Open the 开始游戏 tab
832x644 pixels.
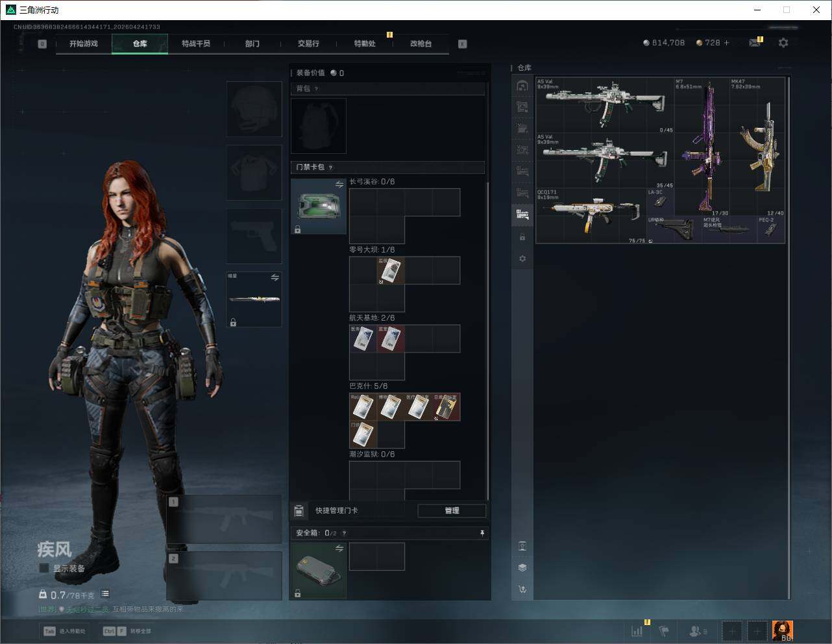[83, 43]
